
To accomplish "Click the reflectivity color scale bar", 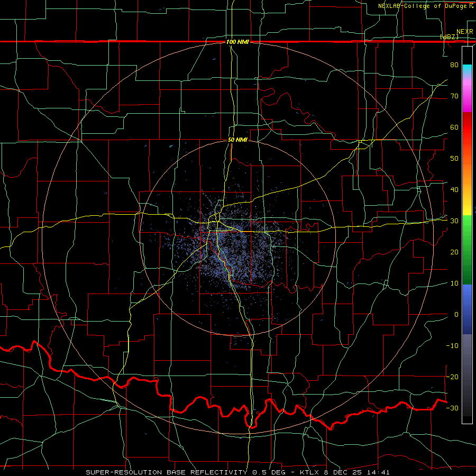I will pyautogui.click(x=467, y=235).
